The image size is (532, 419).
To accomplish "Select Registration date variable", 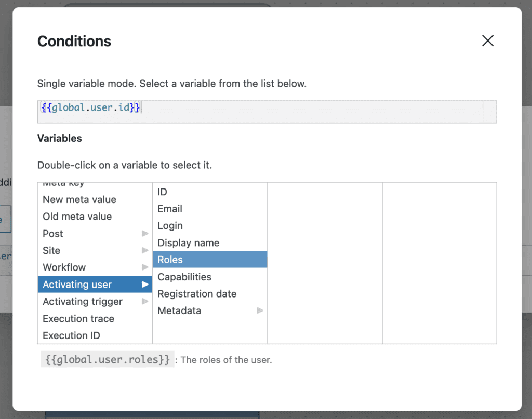I will (197, 294).
